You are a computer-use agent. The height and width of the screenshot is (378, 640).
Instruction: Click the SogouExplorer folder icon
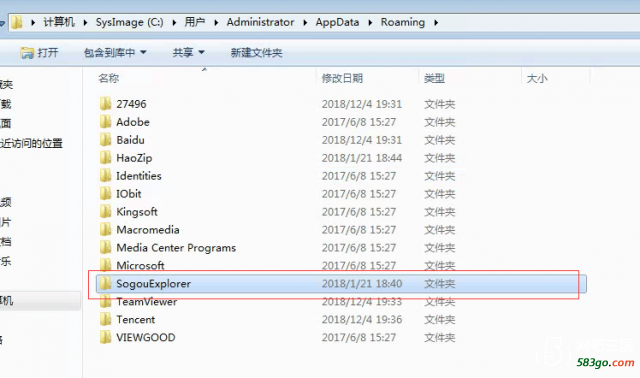pos(105,283)
